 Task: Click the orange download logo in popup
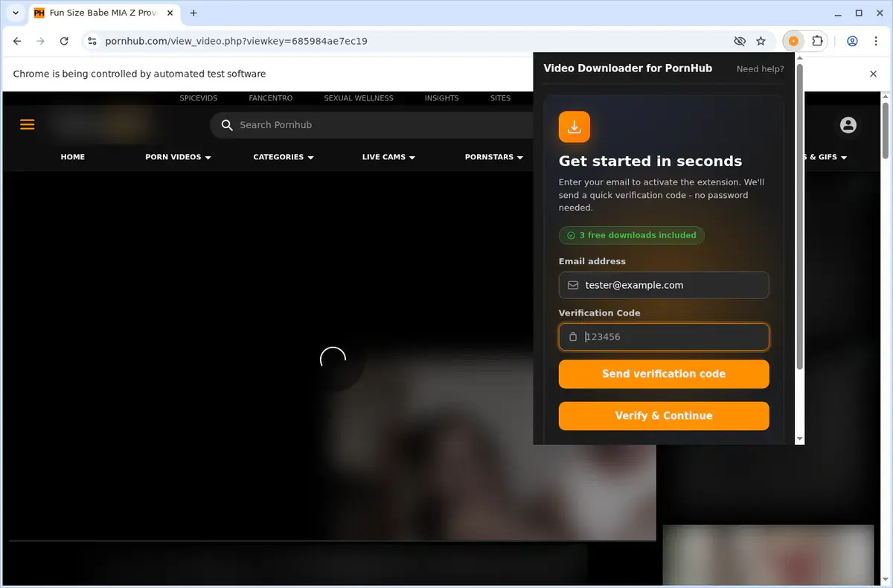574,127
